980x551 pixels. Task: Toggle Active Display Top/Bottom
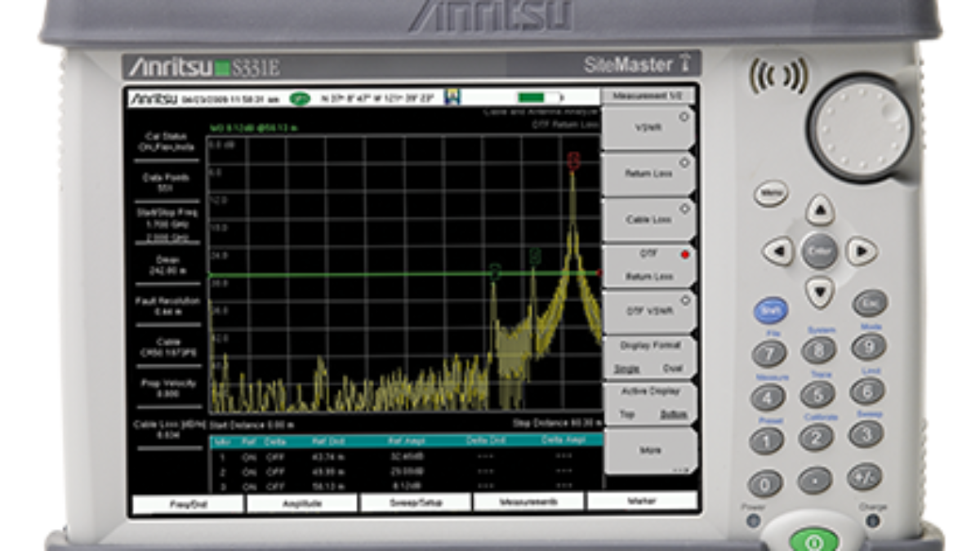(x=648, y=403)
